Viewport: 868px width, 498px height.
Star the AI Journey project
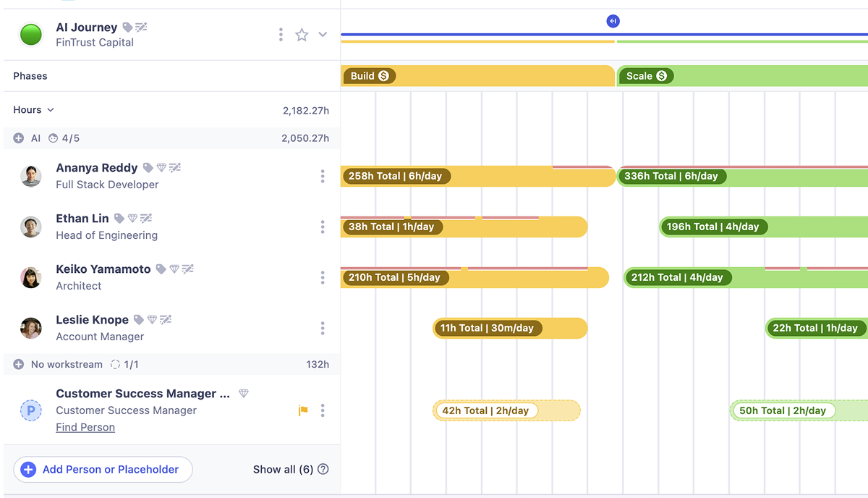tap(302, 35)
